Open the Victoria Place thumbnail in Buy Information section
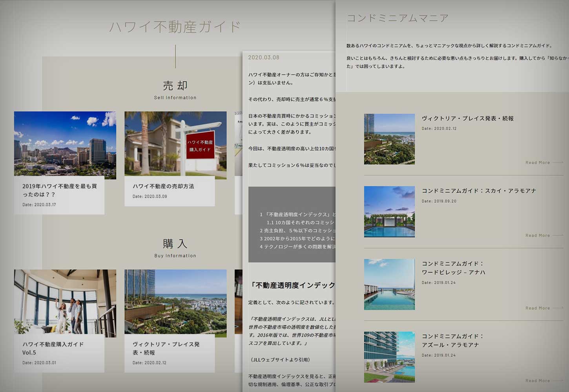569x392 pixels. click(x=175, y=302)
